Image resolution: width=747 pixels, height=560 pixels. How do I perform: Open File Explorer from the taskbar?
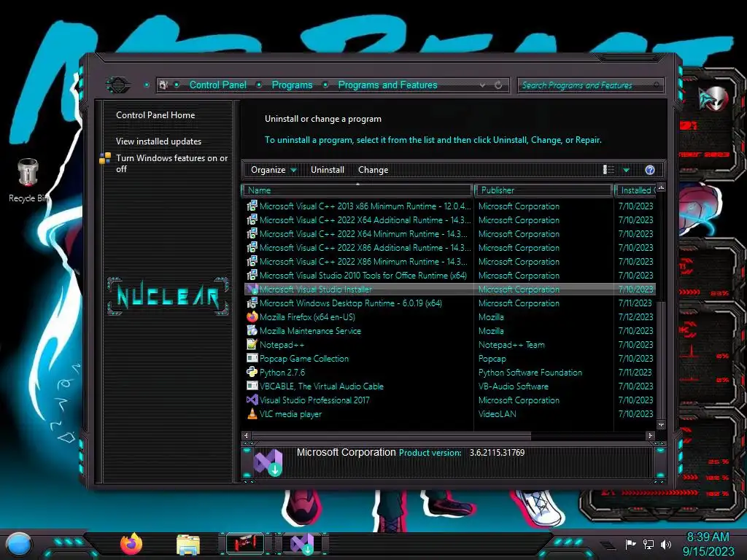pos(188,545)
